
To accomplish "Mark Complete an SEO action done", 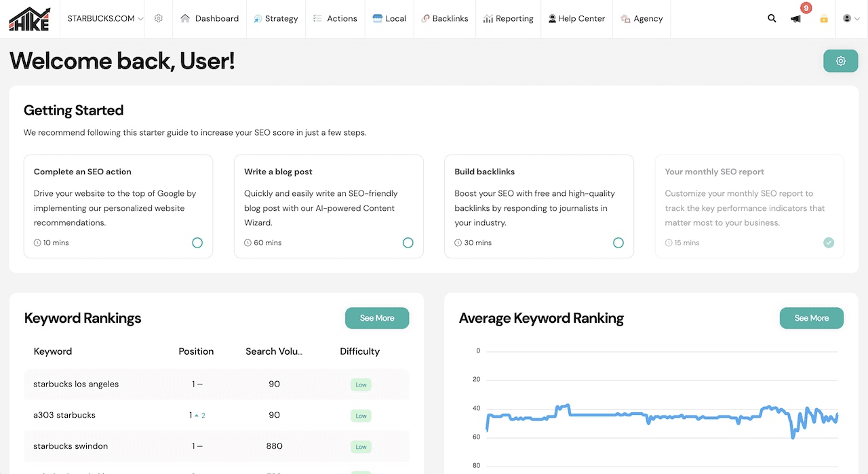I will 197,243.
